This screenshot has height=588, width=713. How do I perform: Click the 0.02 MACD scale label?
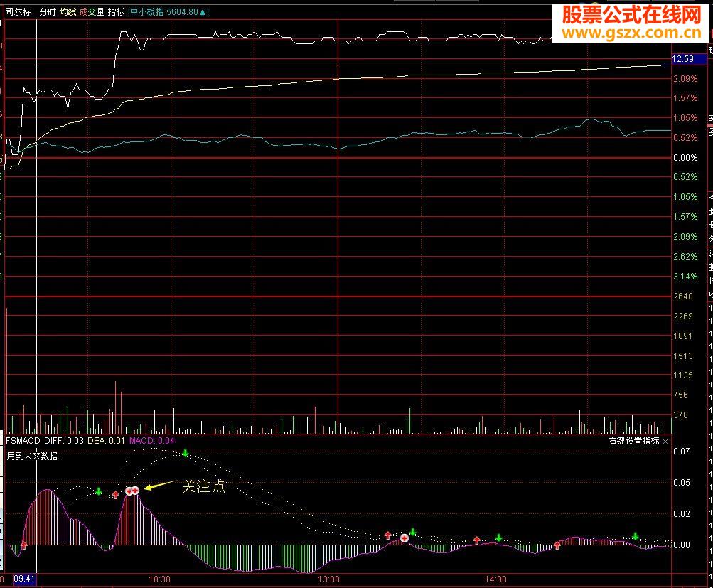tap(682, 514)
